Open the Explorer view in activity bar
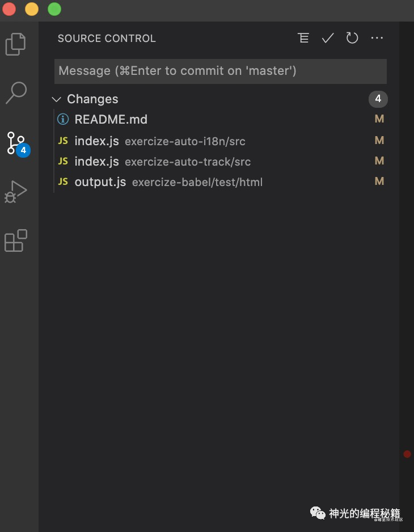Image resolution: width=414 pixels, height=532 pixels. click(16, 44)
